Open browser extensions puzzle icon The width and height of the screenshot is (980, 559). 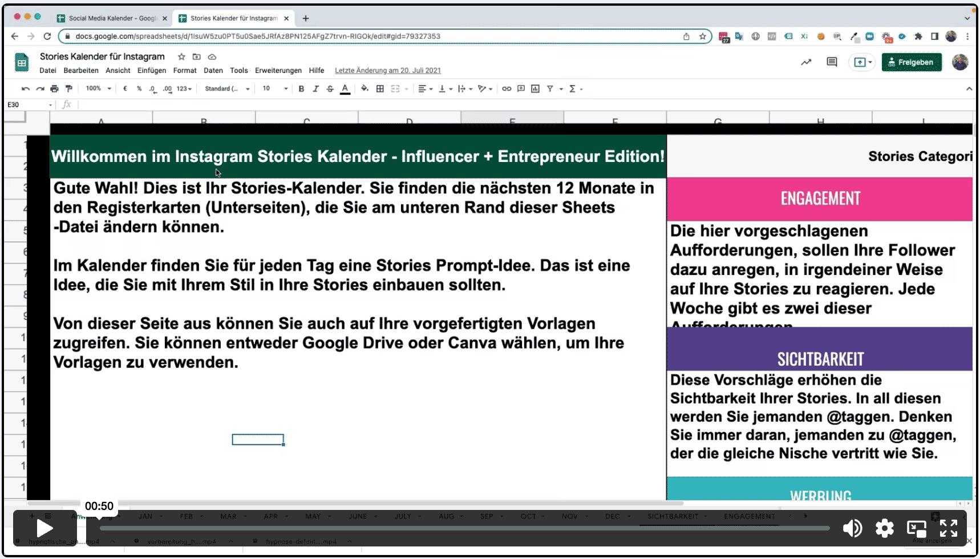point(918,37)
